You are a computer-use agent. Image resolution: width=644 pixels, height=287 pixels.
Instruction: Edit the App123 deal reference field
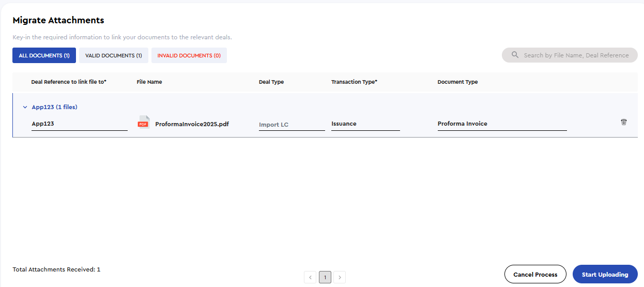tap(80, 124)
